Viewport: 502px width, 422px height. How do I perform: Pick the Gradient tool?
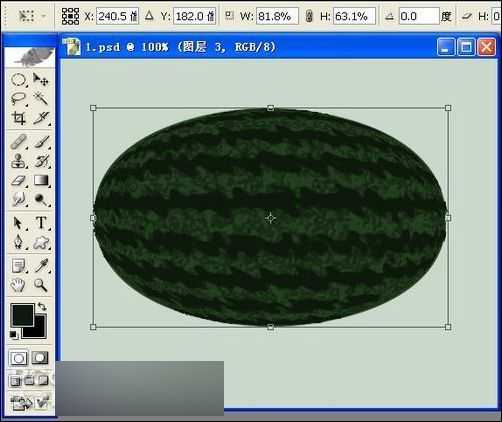click(41, 181)
